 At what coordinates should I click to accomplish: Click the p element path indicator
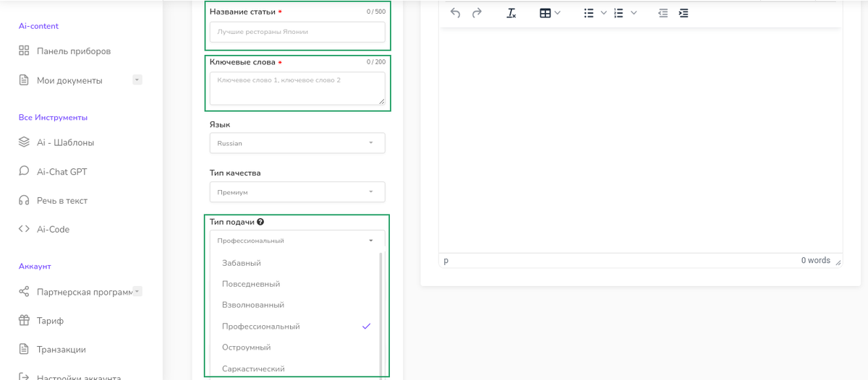pos(446,261)
